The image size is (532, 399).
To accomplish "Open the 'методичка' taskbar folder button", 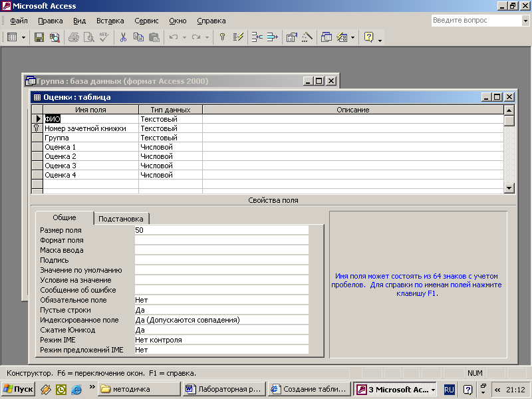I will click(139, 389).
